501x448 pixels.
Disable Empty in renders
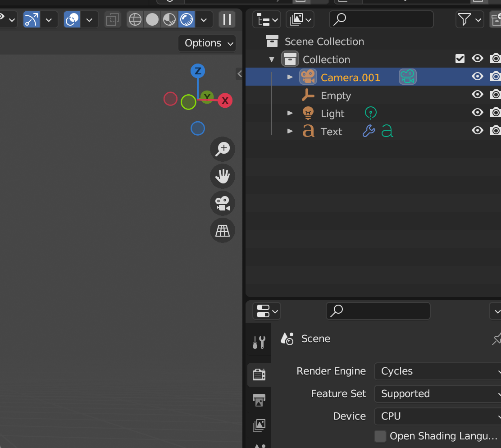[495, 95]
